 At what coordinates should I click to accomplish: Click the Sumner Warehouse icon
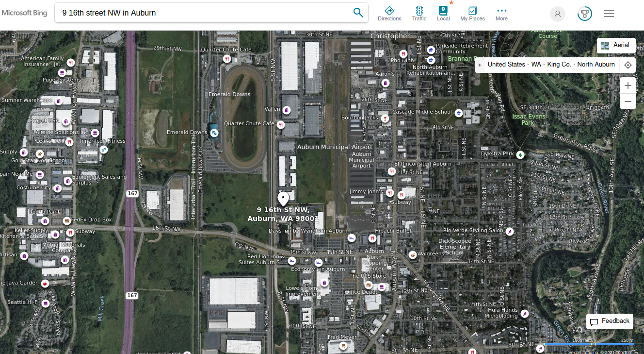(58, 101)
